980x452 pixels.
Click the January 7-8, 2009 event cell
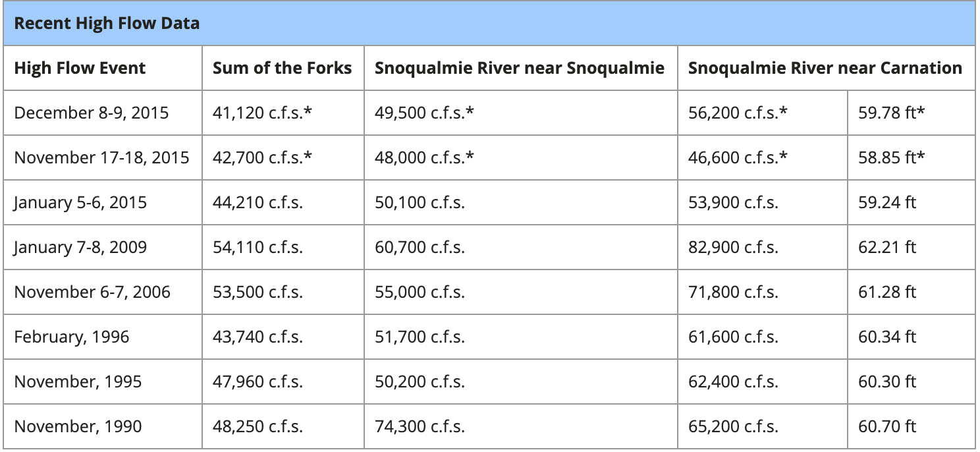click(80, 248)
